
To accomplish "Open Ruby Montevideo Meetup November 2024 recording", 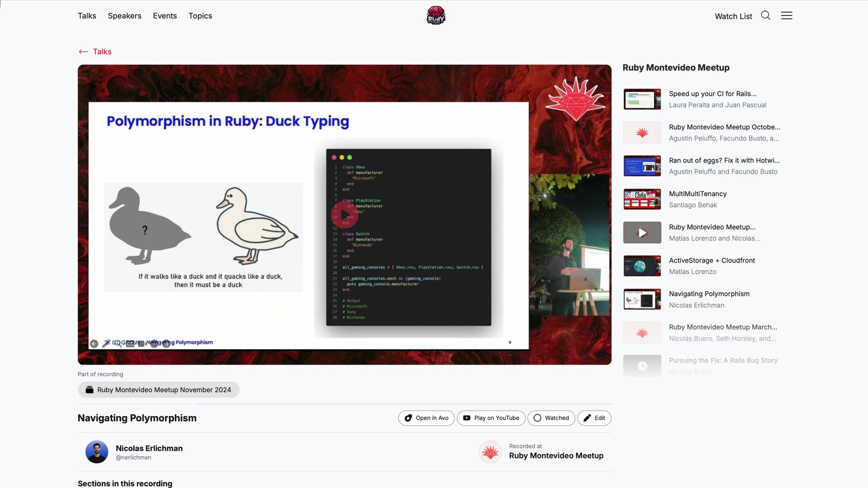I will (159, 389).
